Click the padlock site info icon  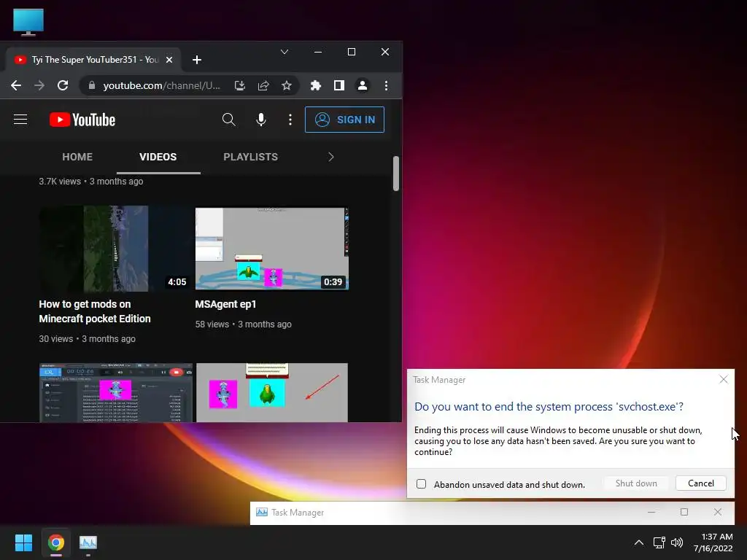92,85
